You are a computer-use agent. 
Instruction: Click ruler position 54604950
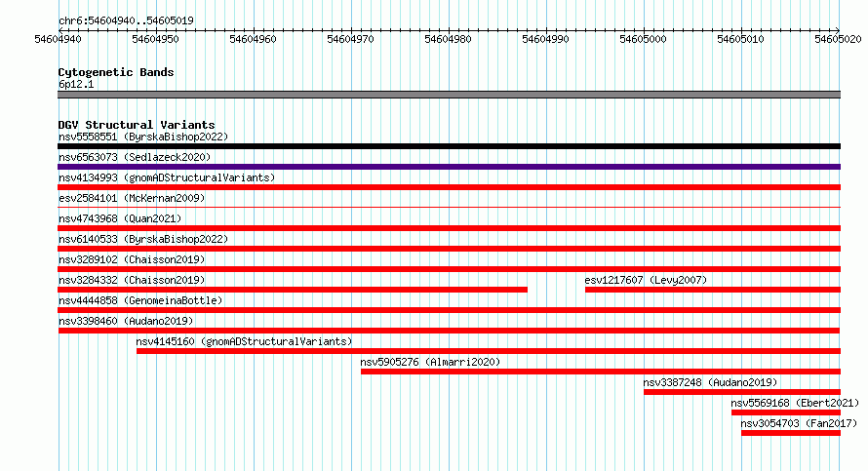[155, 39]
